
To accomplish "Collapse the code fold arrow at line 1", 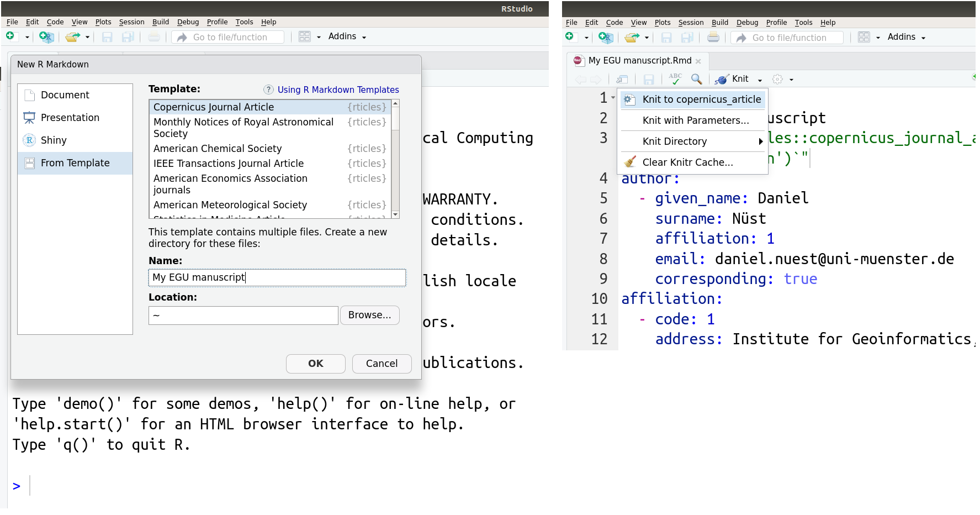I will pyautogui.click(x=613, y=97).
